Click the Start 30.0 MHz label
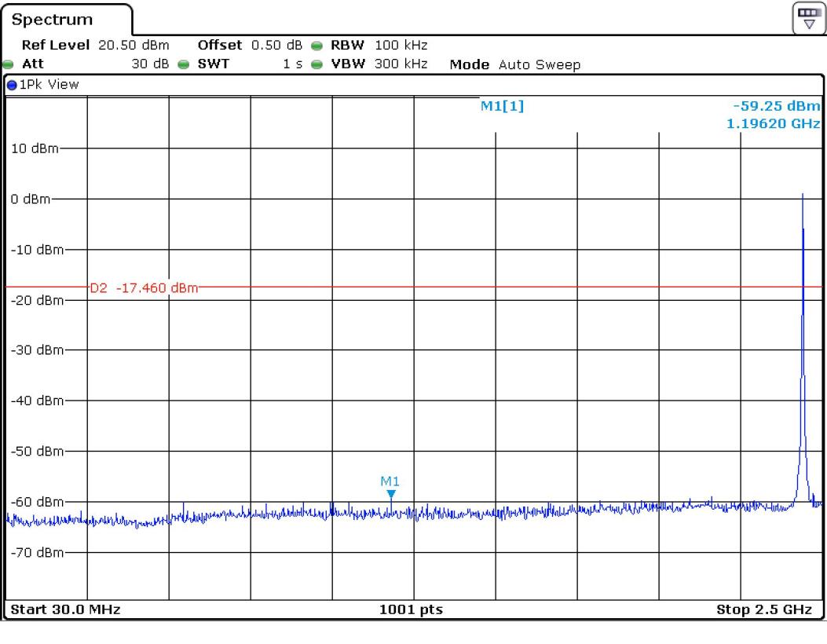Viewport: 827px width, 644px height. pyautogui.click(x=65, y=609)
